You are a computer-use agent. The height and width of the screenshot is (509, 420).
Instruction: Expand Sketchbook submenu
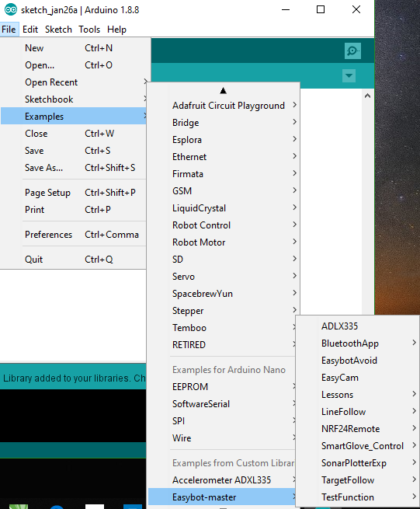74,99
